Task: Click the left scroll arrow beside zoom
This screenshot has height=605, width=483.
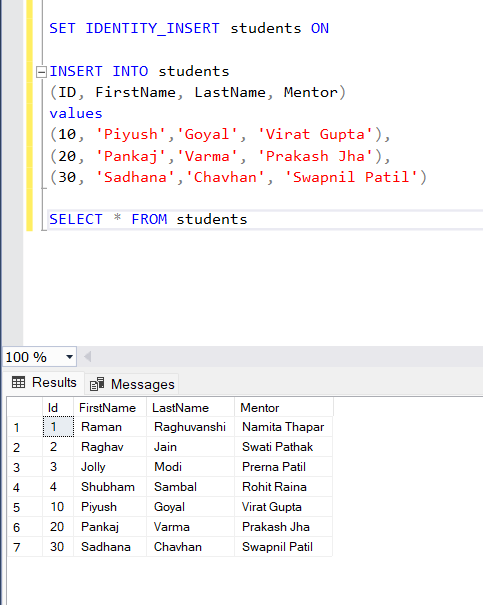Action: click(88, 357)
